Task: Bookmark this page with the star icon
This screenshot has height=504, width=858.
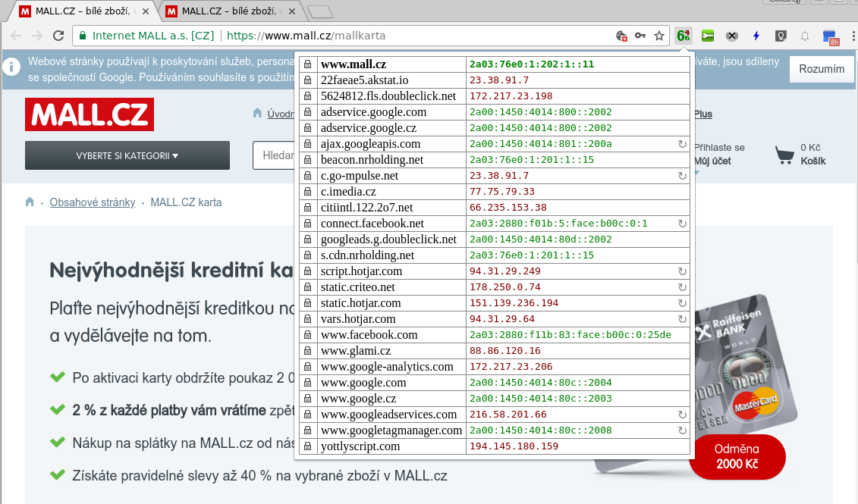Action: pos(659,36)
